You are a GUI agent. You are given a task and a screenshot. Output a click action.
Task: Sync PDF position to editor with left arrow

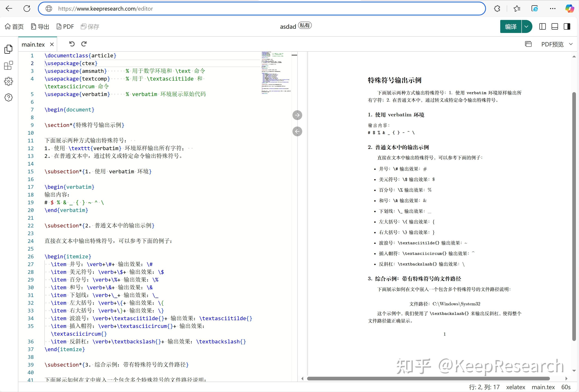click(297, 131)
